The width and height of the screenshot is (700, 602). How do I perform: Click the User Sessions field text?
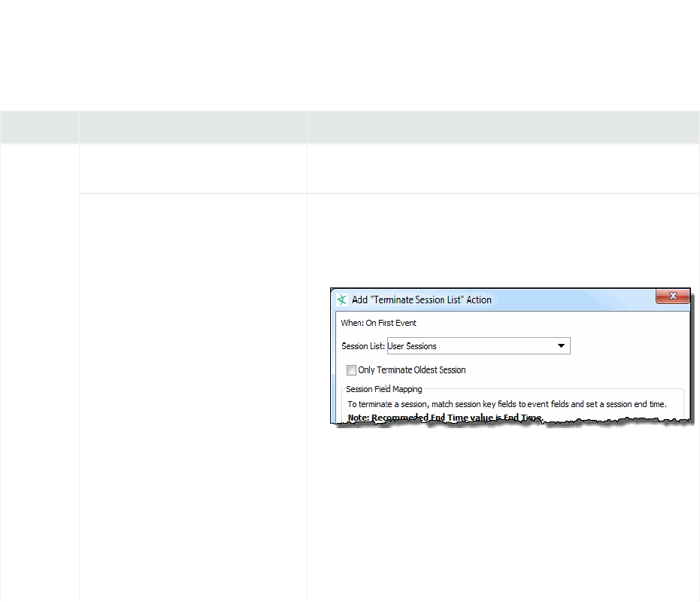click(x=411, y=346)
